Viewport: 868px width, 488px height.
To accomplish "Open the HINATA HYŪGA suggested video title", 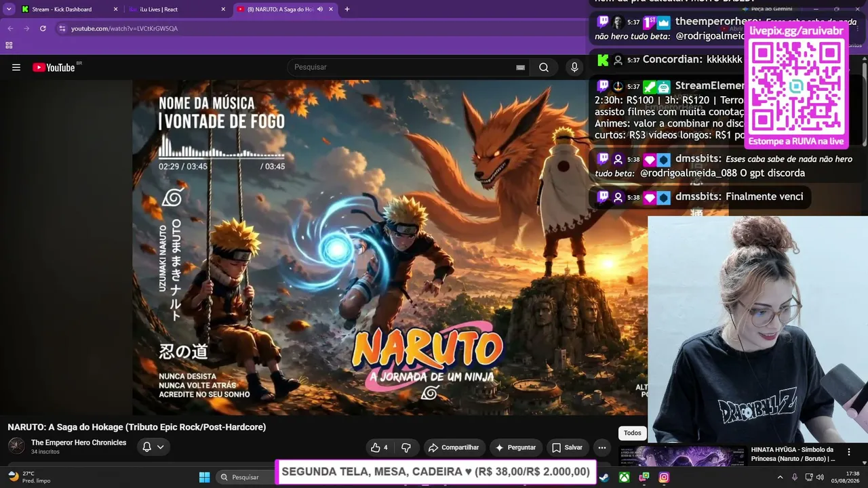I will pyautogui.click(x=793, y=454).
